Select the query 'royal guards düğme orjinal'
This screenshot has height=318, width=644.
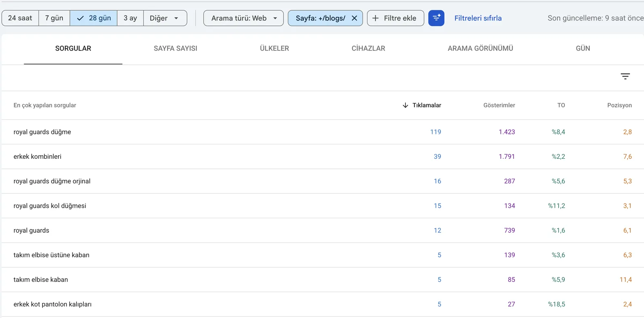pyautogui.click(x=52, y=181)
